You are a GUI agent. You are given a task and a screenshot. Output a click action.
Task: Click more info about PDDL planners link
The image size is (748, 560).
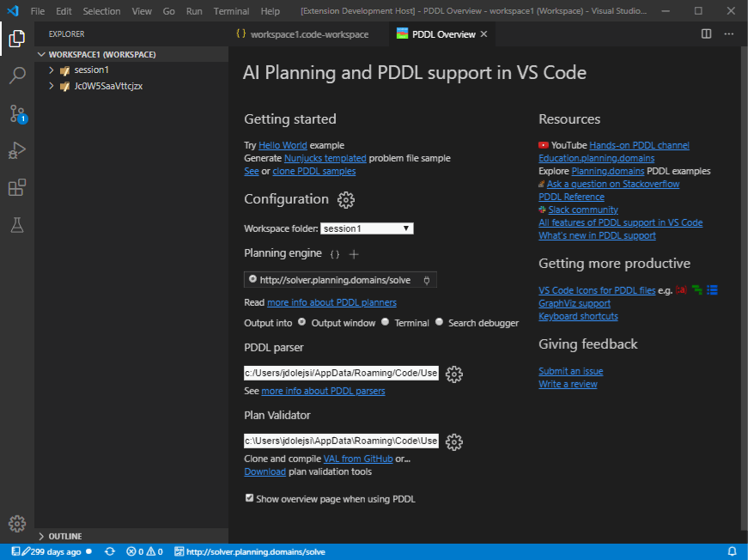331,303
